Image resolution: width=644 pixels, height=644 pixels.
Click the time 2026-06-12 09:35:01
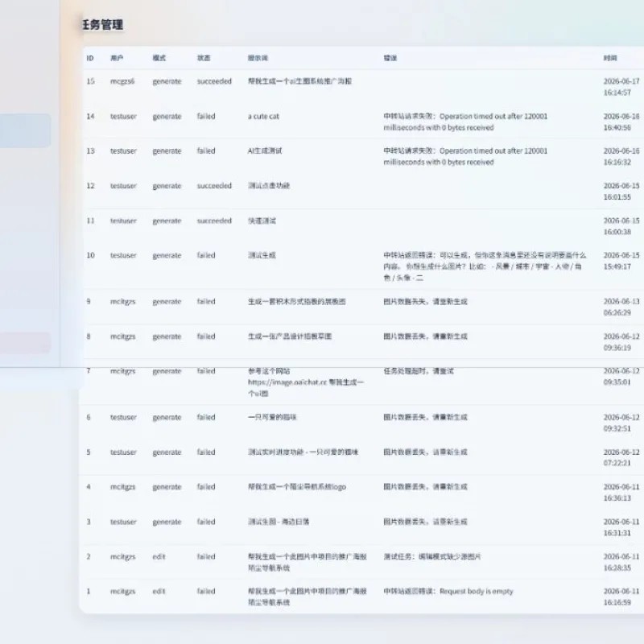coord(621,376)
